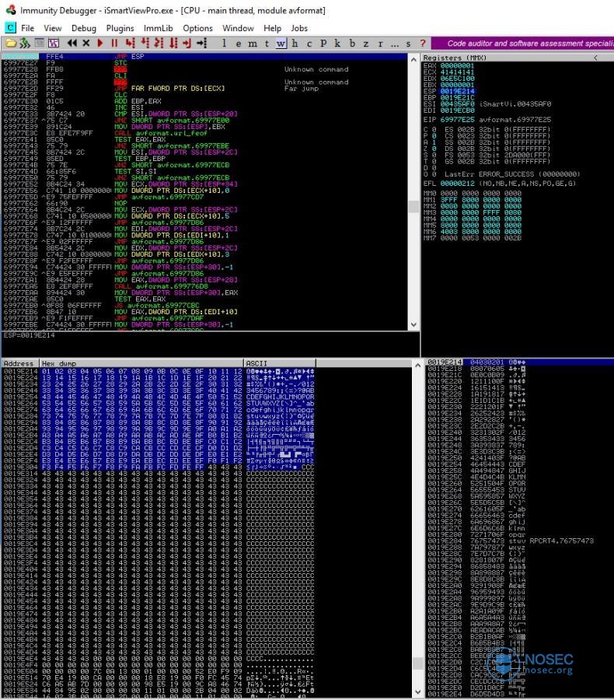
Task: Show Breakpoints via b button
Action: (x=352, y=44)
